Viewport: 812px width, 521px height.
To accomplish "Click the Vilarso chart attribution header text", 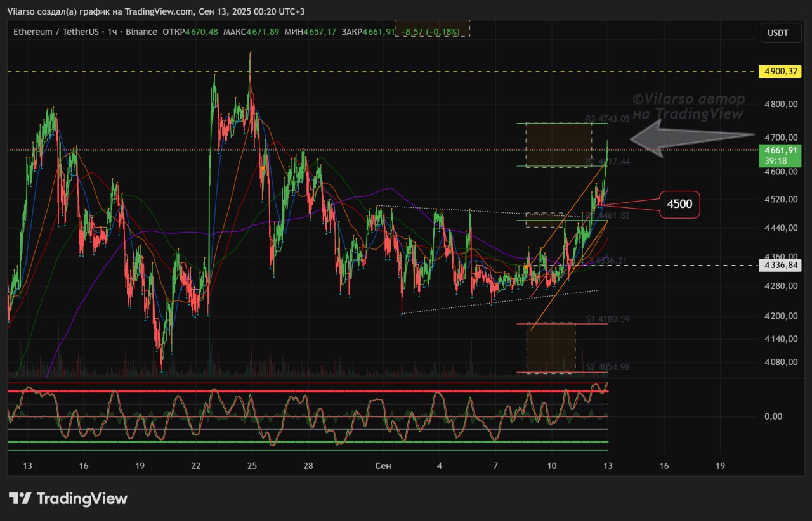I will pos(156,11).
